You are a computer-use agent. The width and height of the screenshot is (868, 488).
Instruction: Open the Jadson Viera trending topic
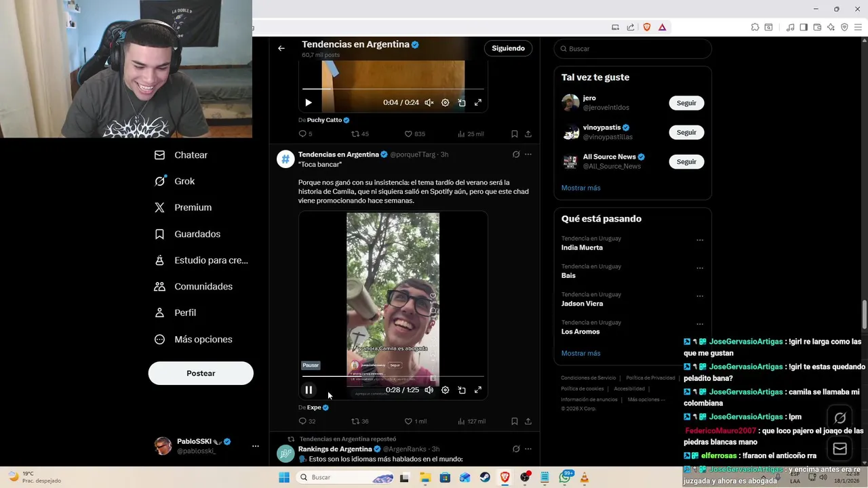[x=583, y=304]
